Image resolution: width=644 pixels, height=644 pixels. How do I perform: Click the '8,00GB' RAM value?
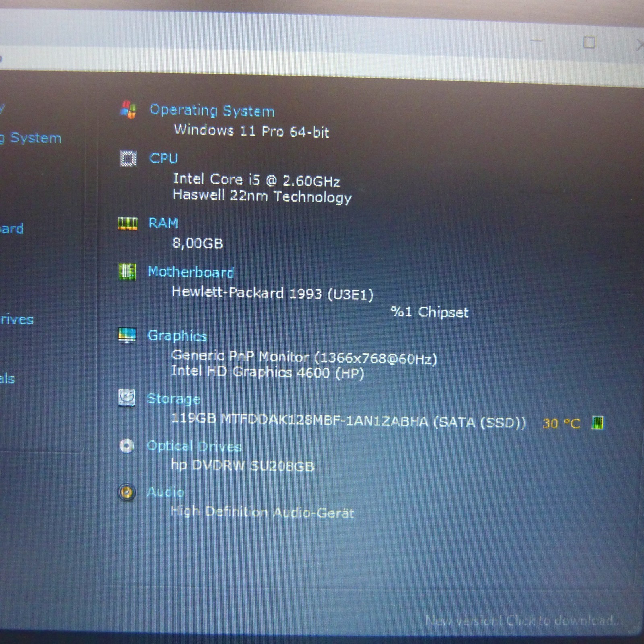(x=197, y=243)
